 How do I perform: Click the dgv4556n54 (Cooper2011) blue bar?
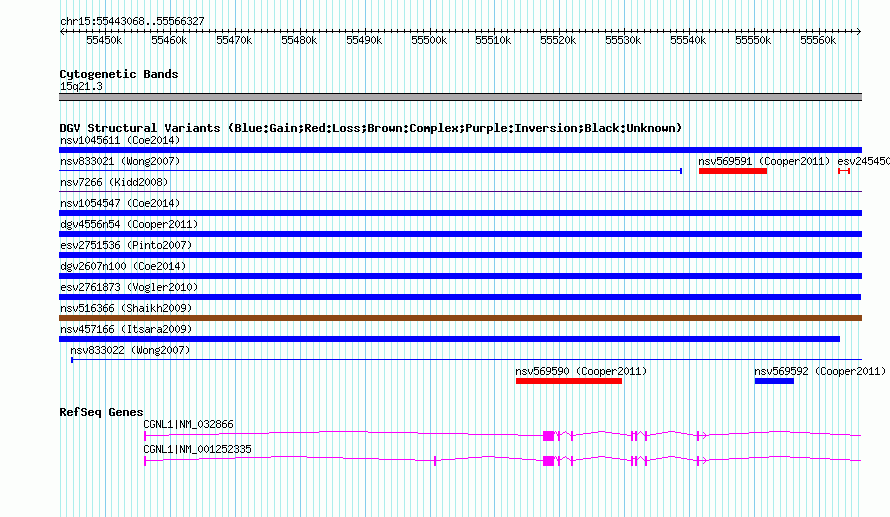tap(460, 234)
